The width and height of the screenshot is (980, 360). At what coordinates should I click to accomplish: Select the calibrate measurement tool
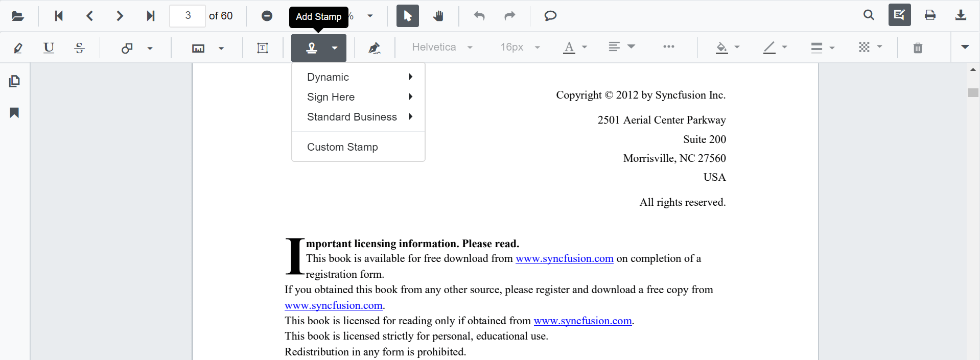198,48
